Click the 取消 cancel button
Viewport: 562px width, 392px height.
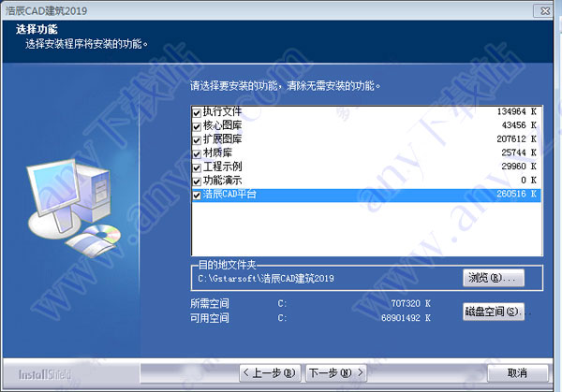[518, 373]
